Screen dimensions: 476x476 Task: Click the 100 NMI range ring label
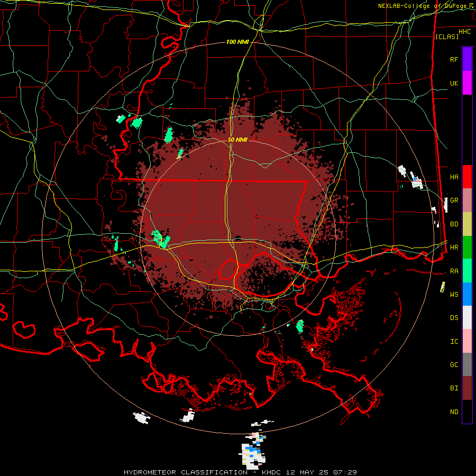(x=237, y=42)
